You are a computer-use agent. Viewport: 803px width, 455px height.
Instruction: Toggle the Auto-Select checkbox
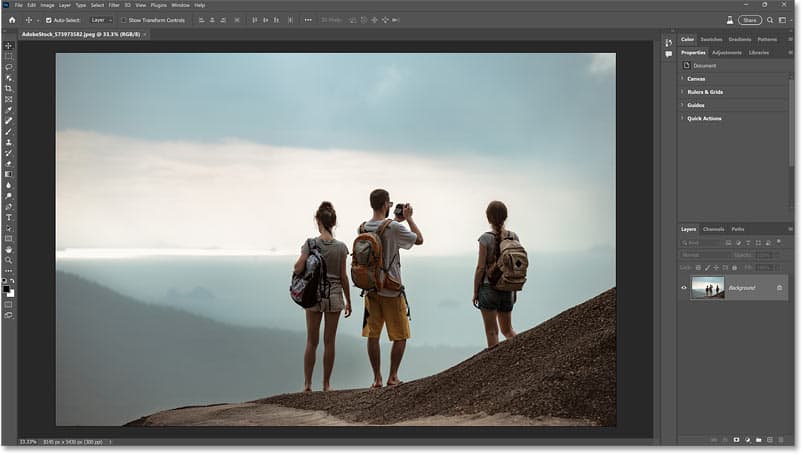(x=49, y=20)
